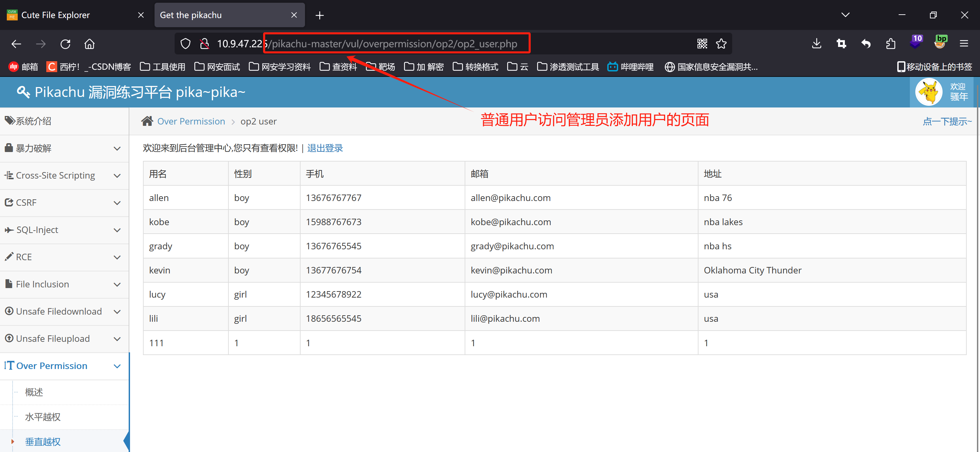Open the CSDN博客 bookmark

[89, 67]
